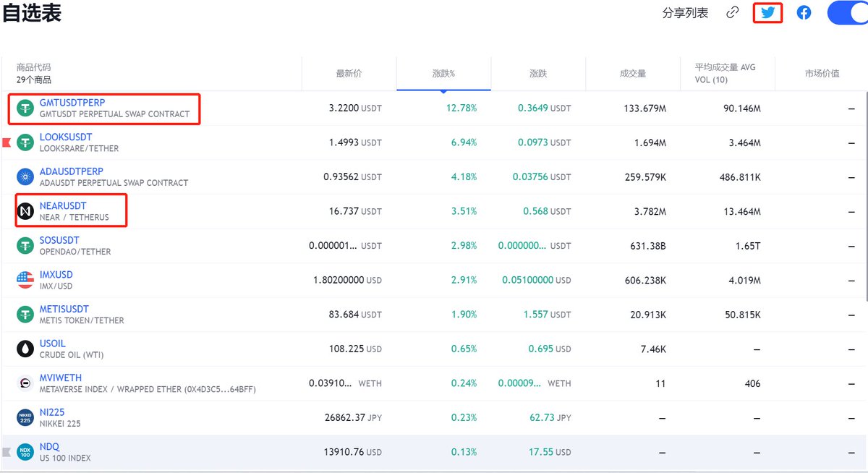The width and height of the screenshot is (868, 473).
Task: Click the 自选表 page title
Action: [x=32, y=13]
